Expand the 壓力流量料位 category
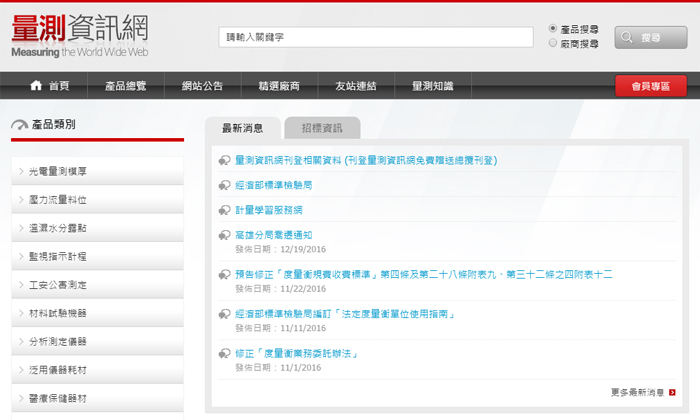The image size is (700, 420). tap(97, 200)
